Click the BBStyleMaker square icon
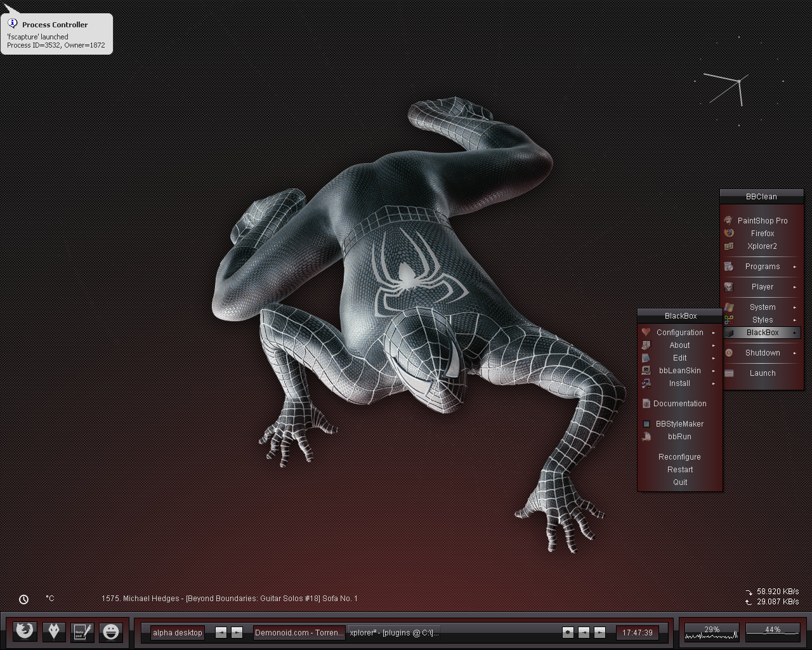Image resolution: width=812 pixels, height=650 pixels. pos(646,423)
